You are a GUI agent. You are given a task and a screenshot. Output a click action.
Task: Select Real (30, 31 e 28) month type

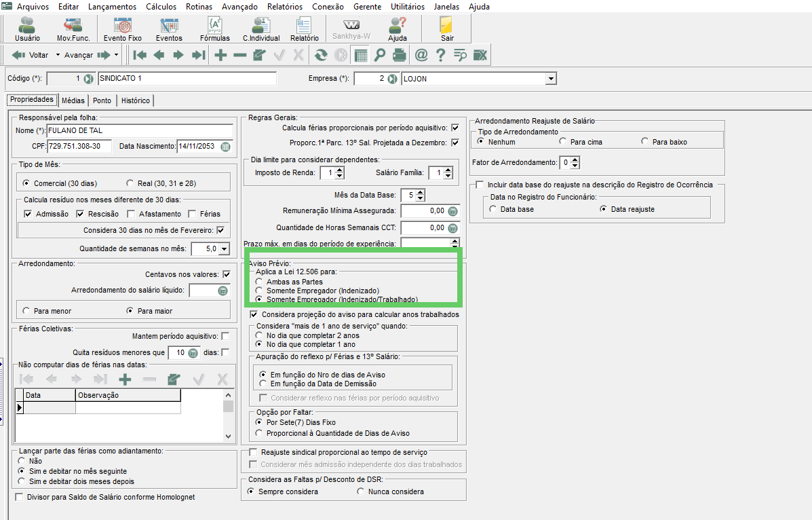pyautogui.click(x=130, y=183)
